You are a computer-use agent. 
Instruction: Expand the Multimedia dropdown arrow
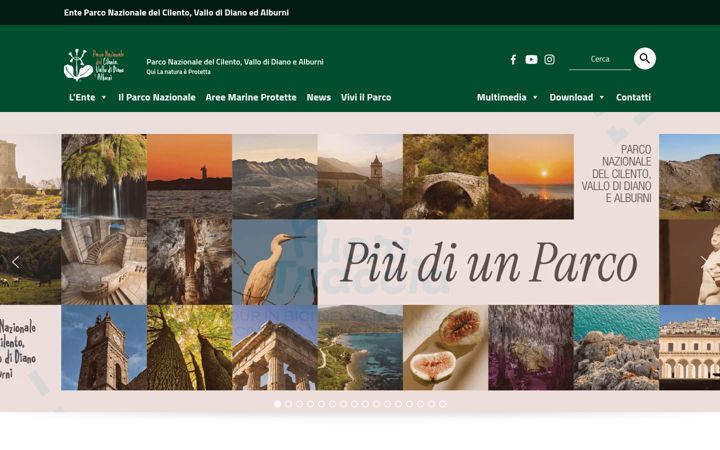click(x=535, y=97)
